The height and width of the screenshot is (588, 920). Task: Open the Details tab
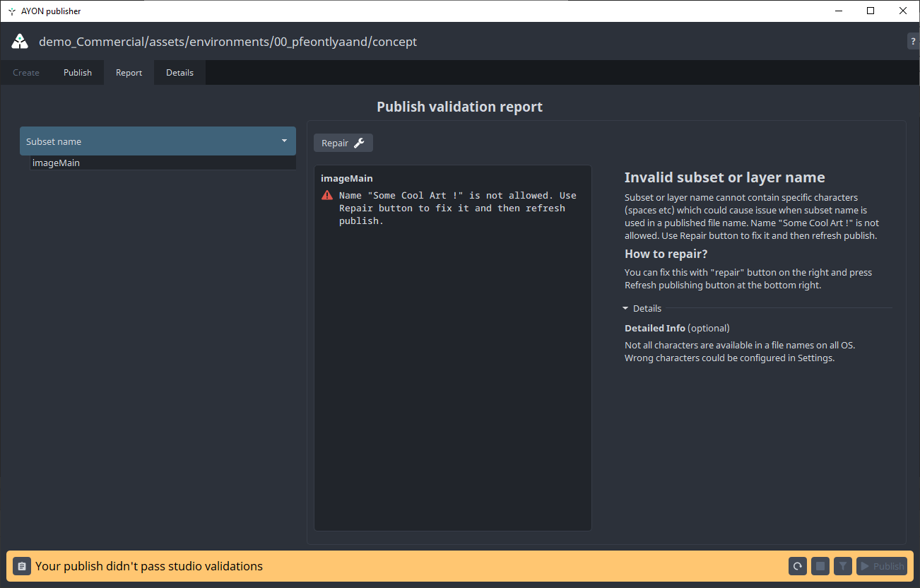point(179,73)
